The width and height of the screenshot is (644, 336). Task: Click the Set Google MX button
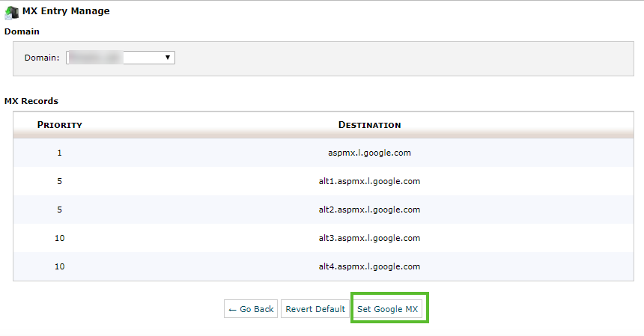point(389,309)
